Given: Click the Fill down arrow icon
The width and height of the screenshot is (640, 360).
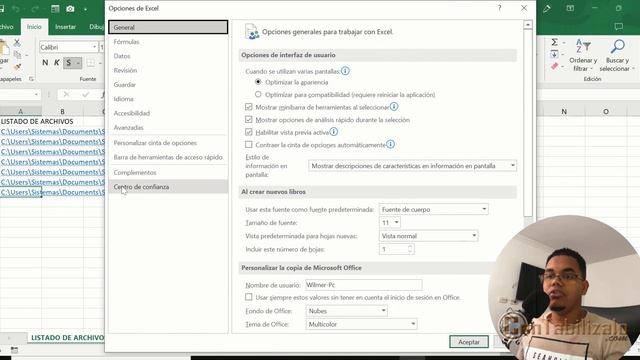Looking at the screenshot, I should [554, 54].
